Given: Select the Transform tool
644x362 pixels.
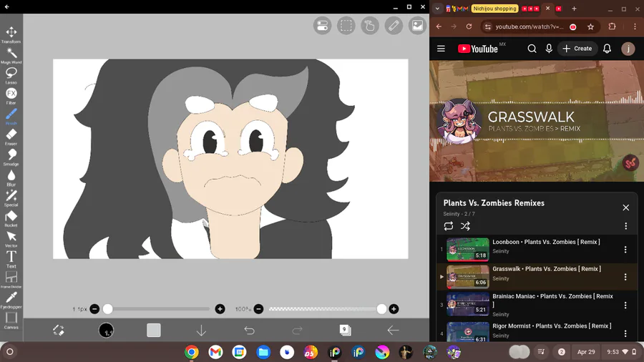Looking at the screenshot, I should click(x=11, y=34).
